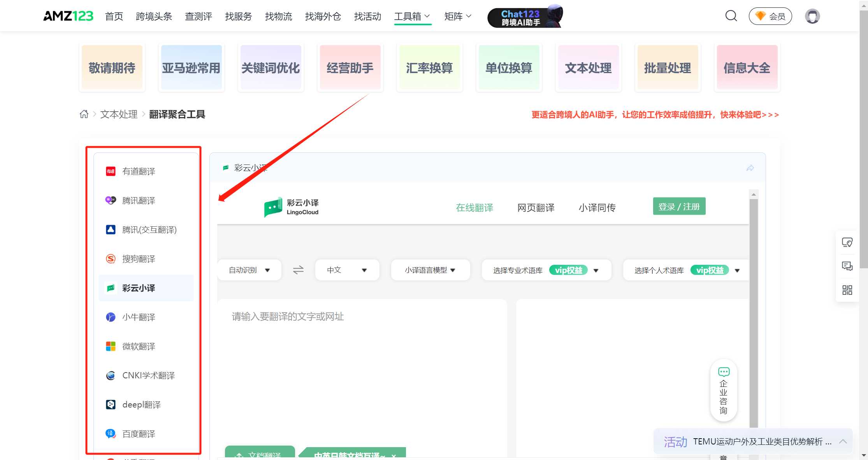Click the CNKI学术翻译 globe icon

(111, 375)
